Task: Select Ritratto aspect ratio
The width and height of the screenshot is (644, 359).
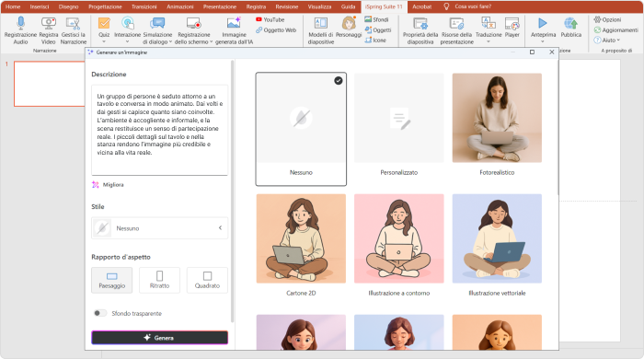Action: pyautogui.click(x=159, y=280)
